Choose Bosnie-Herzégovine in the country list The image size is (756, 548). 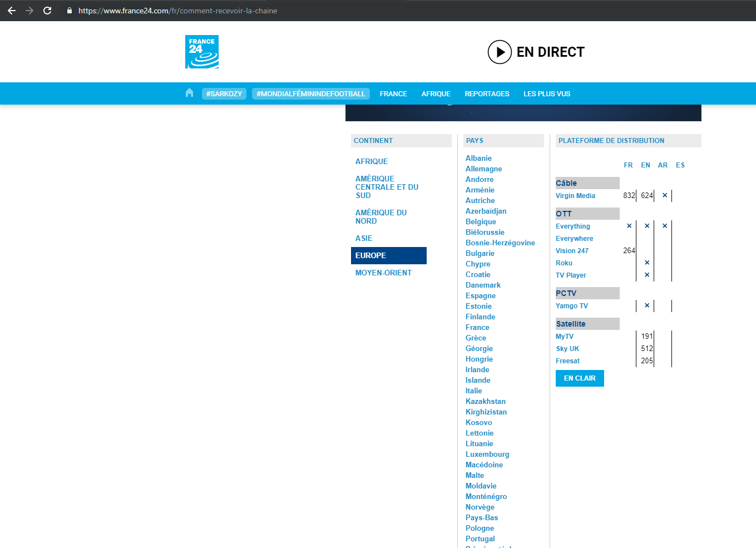(x=500, y=243)
